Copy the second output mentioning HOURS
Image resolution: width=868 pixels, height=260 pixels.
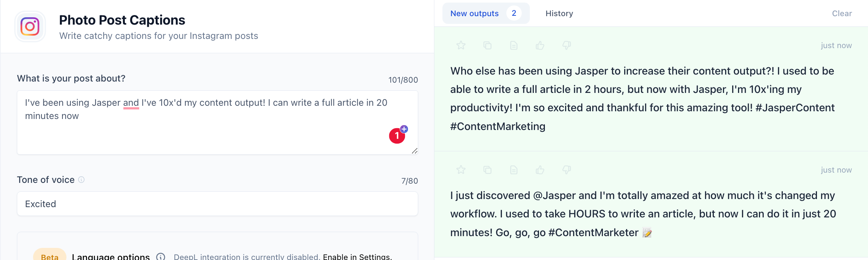(x=487, y=170)
